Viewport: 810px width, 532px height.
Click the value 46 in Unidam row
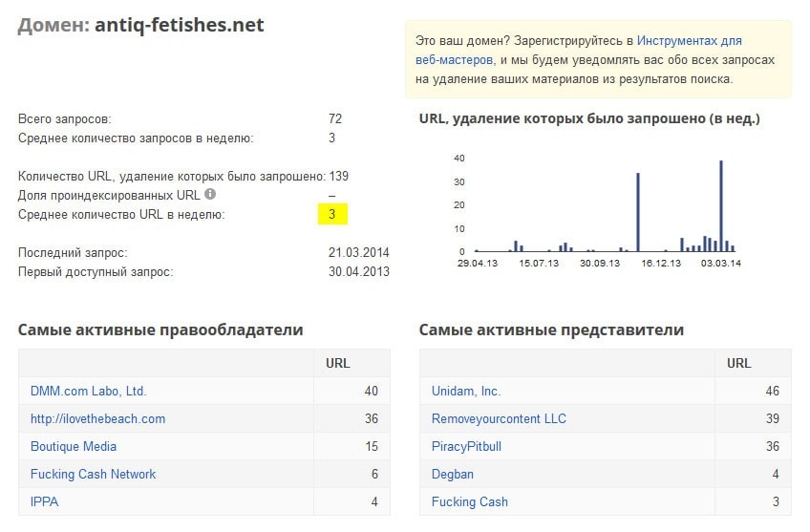[x=773, y=391]
